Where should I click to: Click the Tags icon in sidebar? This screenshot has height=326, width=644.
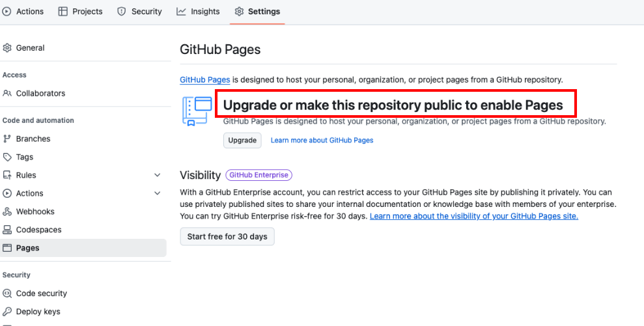7,157
